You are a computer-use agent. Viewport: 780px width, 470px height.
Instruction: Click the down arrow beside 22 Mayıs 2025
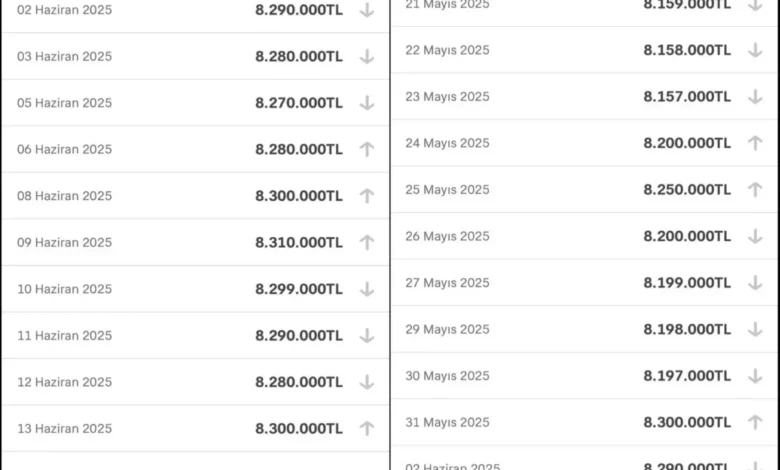coord(755,50)
